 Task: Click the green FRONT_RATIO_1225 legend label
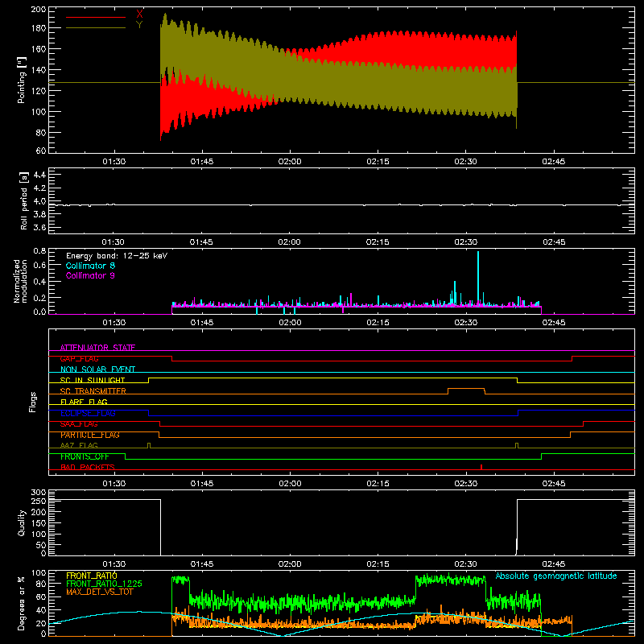pos(104,584)
